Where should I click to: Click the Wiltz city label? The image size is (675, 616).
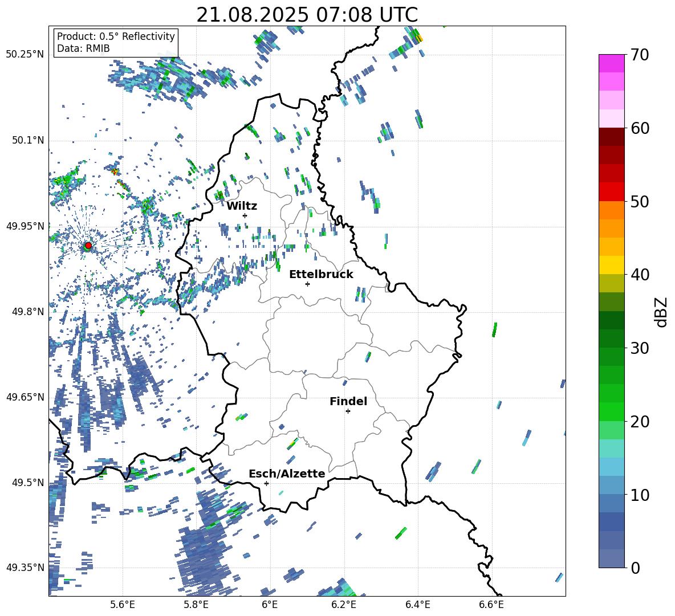pos(242,206)
